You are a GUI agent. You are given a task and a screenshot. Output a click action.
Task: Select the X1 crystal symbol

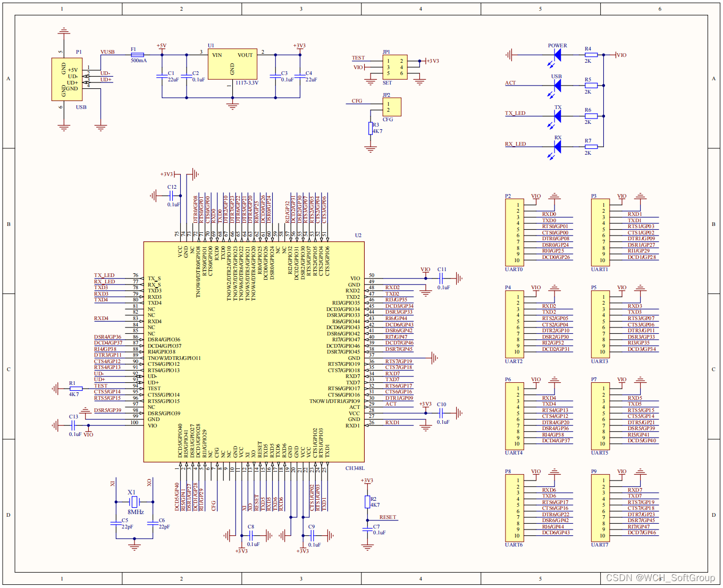134,501
